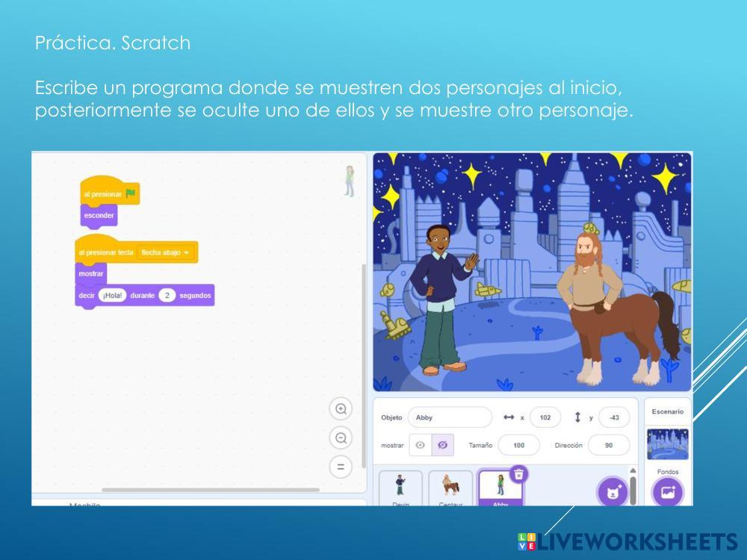747x560 pixels.
Task: Select the Centaur sprite thumbnail
Action: [x=450, y=488]
